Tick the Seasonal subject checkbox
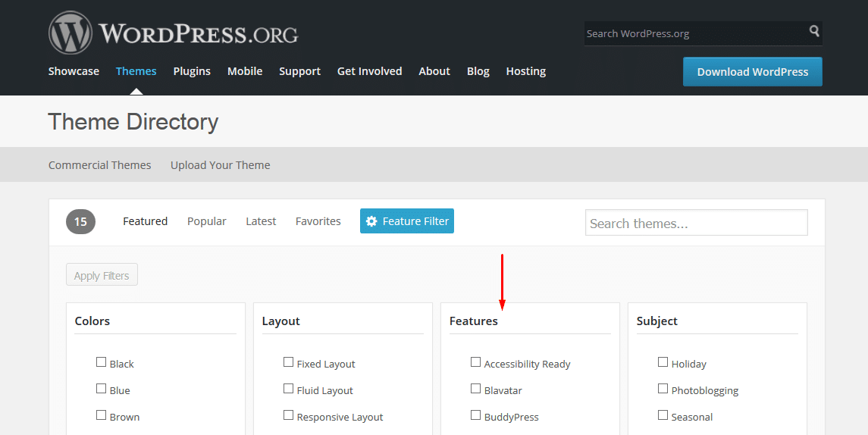The image size is (868, 435). 663,415
